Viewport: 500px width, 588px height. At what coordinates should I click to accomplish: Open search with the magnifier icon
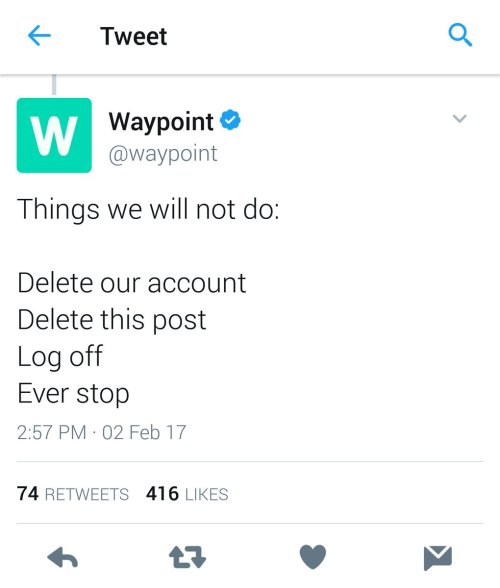(x=460, y=35)
